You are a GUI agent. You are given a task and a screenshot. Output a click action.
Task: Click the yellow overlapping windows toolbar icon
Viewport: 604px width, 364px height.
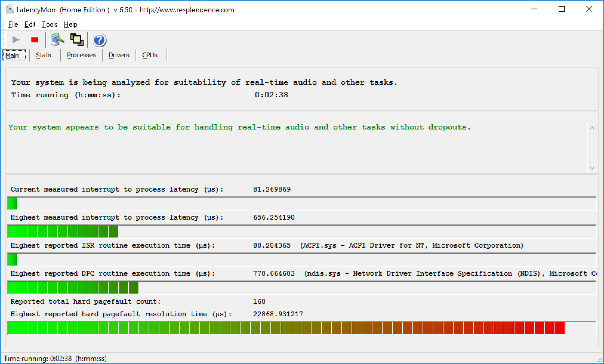point(77,40)
